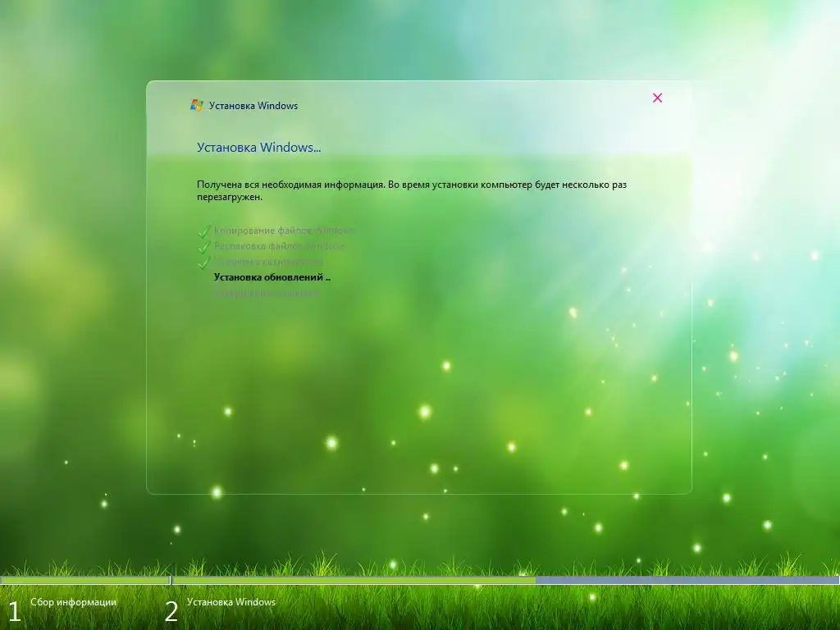The height and width of the screenshot is (630, 840).
Task: Click the large number 1 at the bottom
Action: (14, 612)
